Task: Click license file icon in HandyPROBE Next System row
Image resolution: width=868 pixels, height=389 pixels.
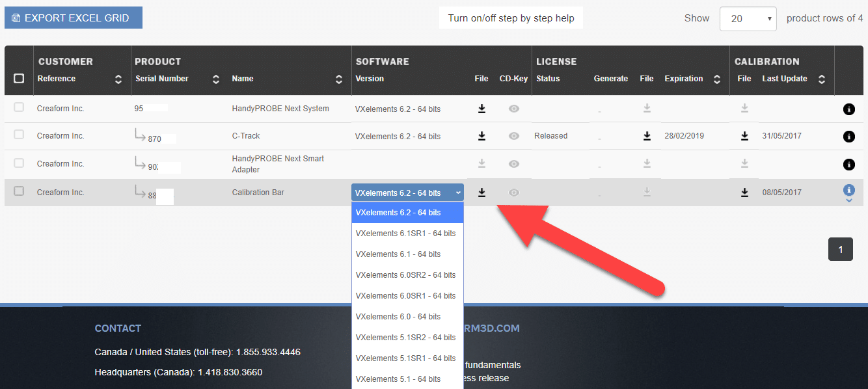Action: 647,109
